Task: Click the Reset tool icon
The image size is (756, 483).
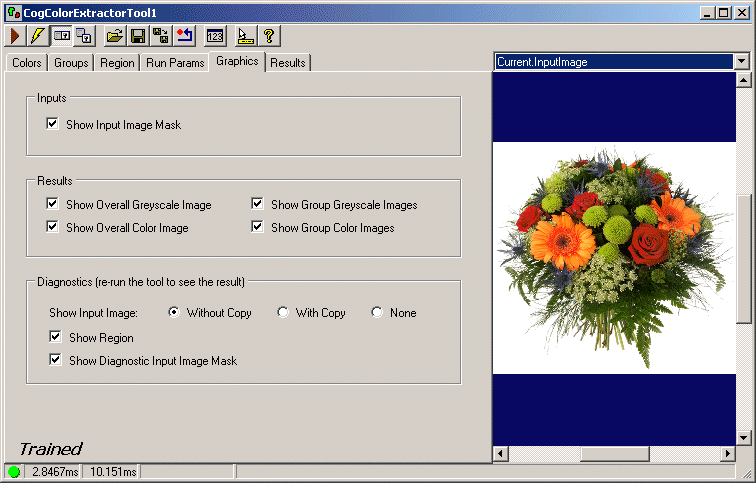Action: pos(184,36)
